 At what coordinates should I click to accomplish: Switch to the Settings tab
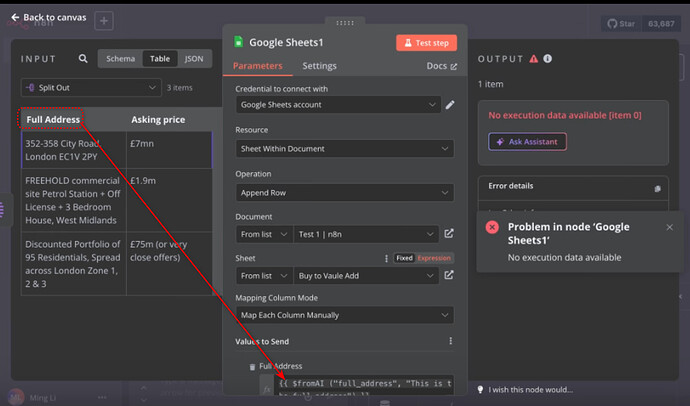pyautogui.click(x=319, y=66)
